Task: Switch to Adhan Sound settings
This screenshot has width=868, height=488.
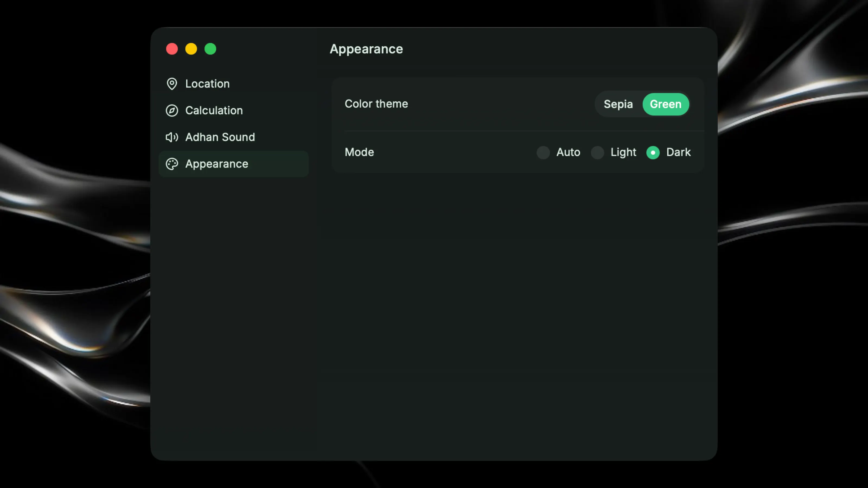Action: 234,137
